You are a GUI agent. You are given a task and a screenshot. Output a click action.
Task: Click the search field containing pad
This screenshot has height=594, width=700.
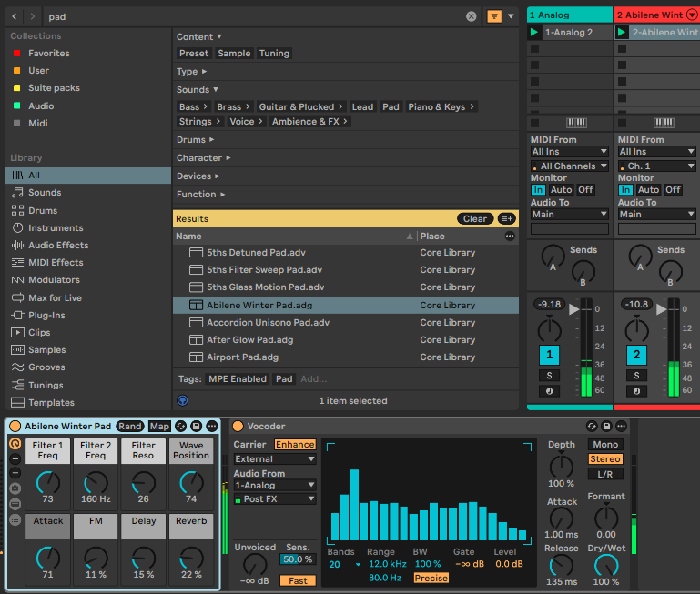(x=255, y=16)
